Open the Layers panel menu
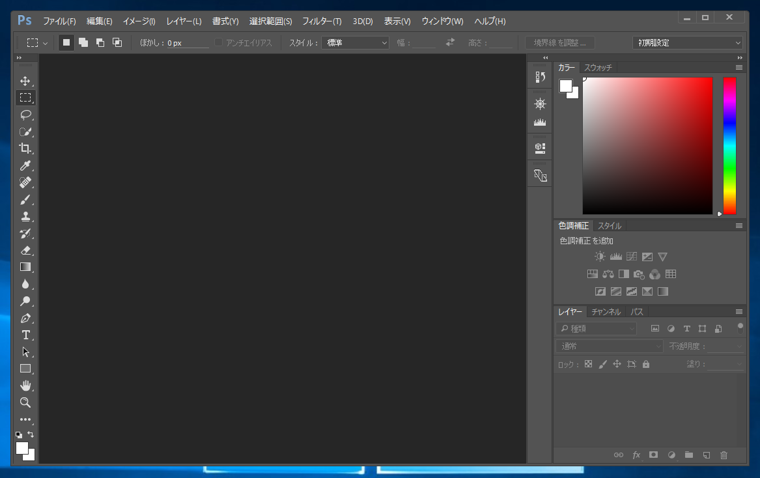760x478 pixels. (739, 311)
